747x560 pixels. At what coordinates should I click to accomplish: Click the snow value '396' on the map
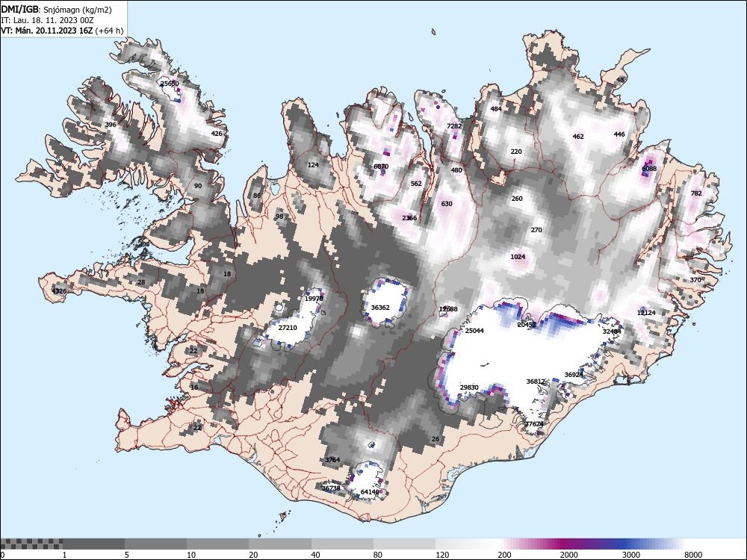pyautogui.click(x=111, y=125)
